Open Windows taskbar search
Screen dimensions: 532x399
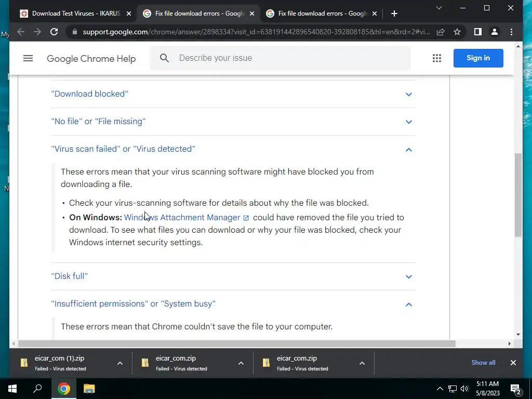tap(37, 389)
